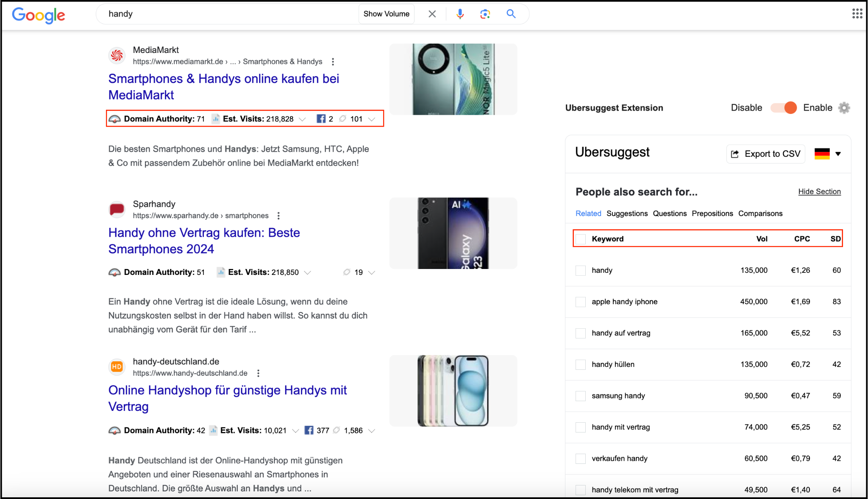Expand handy-deutschland.de backlinks chevron
868x499 pixels.
[x=372, y=431]
